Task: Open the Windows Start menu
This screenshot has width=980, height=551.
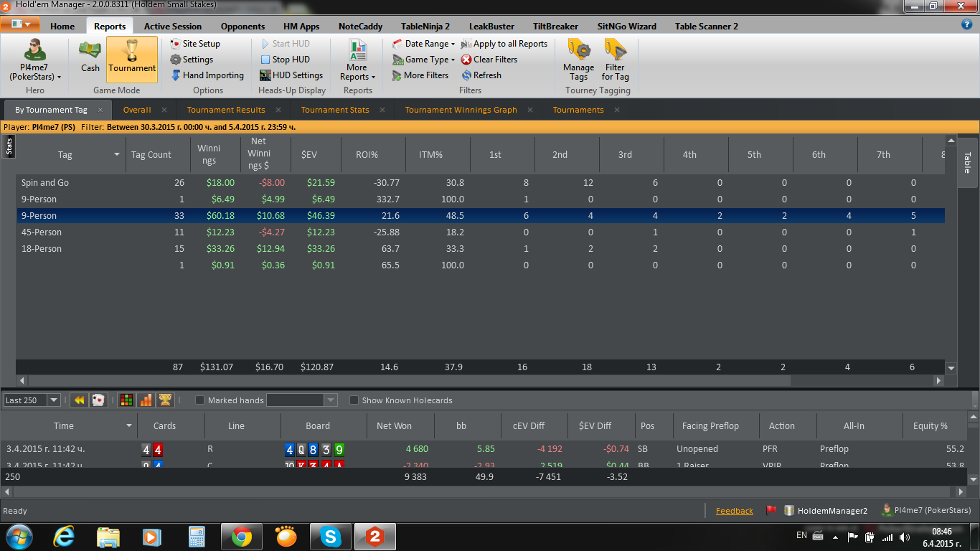Action: pyautogui.click(x=19, y=536)
